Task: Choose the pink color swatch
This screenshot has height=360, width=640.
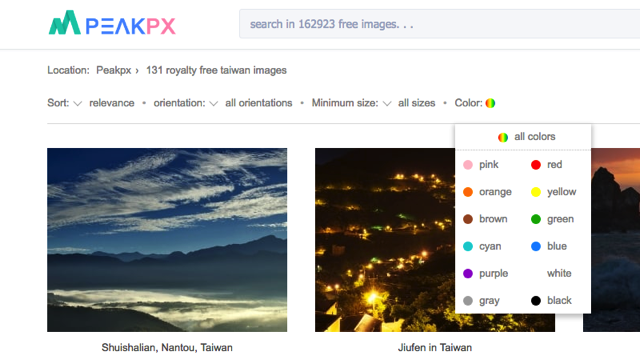Action: 468,165
